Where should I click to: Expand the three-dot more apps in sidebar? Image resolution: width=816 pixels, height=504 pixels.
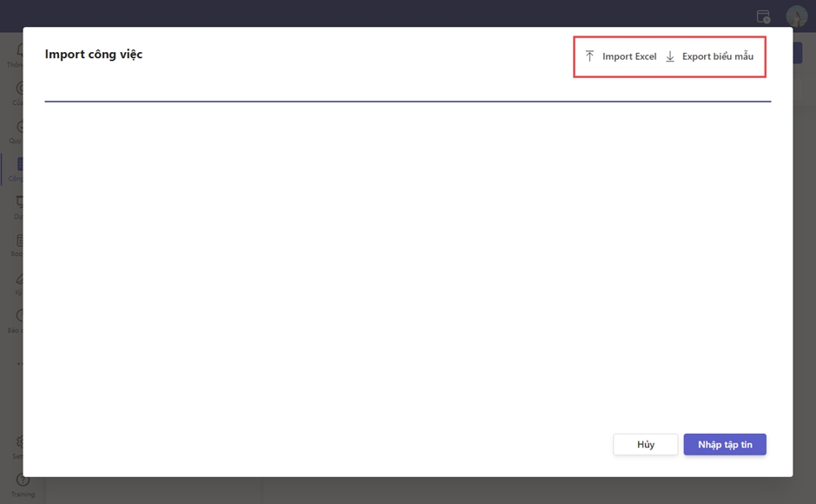19,364
